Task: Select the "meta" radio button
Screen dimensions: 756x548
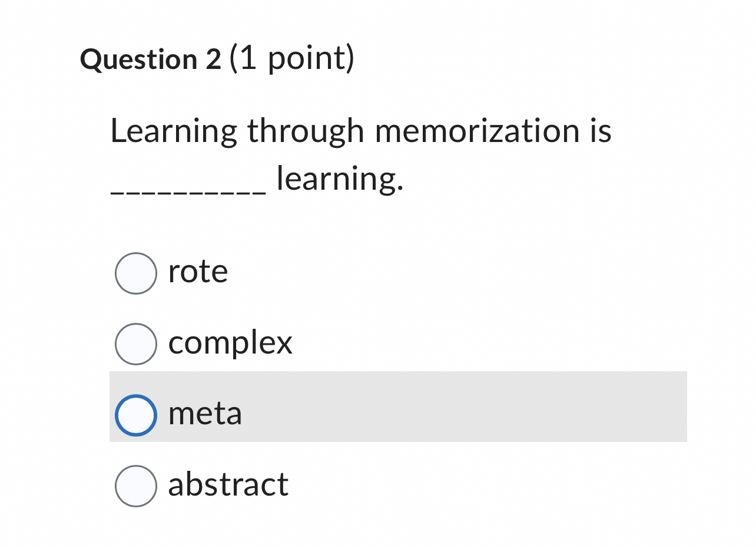Action: click(x=136, y=415)
